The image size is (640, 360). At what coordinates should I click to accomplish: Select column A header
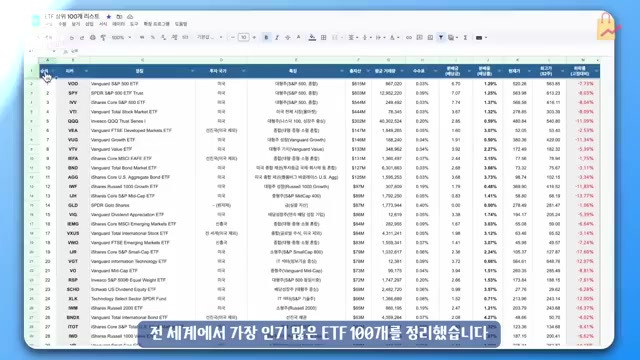47,60
